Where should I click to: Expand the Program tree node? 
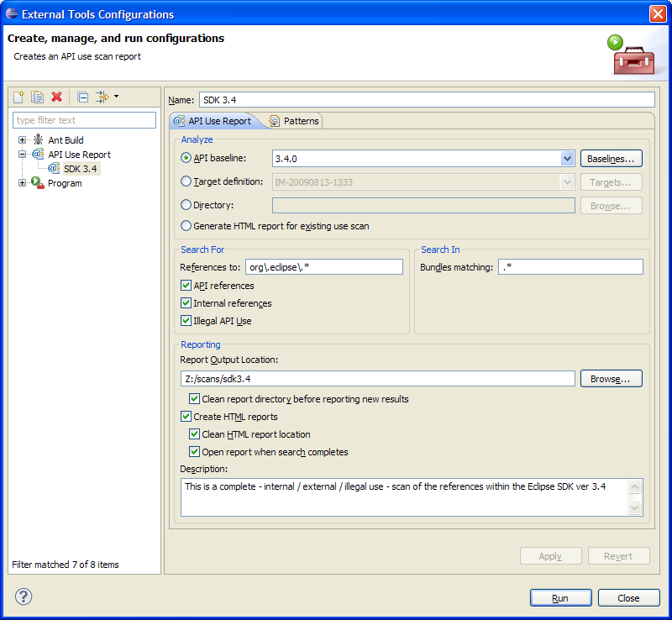point(22,183)
